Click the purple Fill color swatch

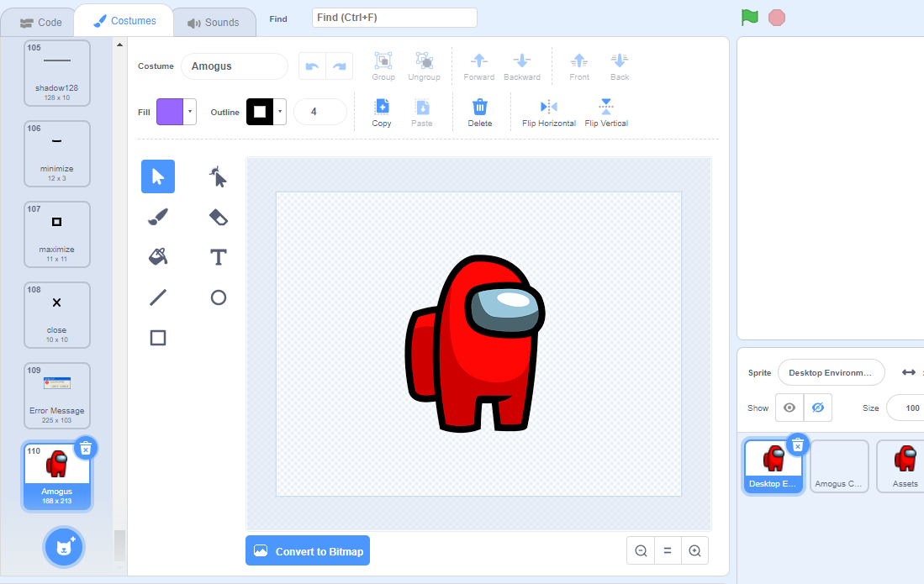(170, 111)
